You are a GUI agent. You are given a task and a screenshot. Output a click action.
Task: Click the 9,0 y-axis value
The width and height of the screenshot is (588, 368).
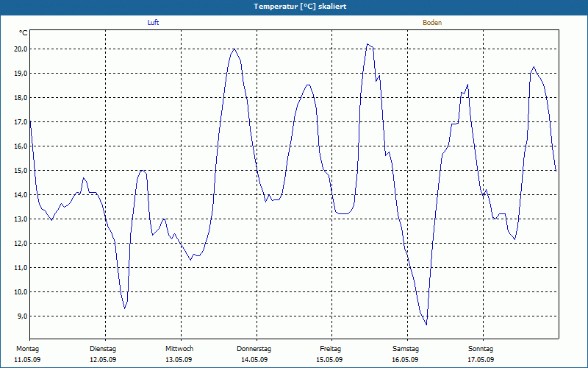pos(22,316)
